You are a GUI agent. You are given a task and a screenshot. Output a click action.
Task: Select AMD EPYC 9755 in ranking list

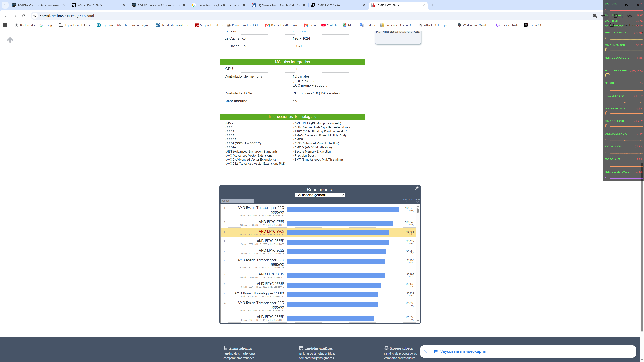click(x=271, y=222)
